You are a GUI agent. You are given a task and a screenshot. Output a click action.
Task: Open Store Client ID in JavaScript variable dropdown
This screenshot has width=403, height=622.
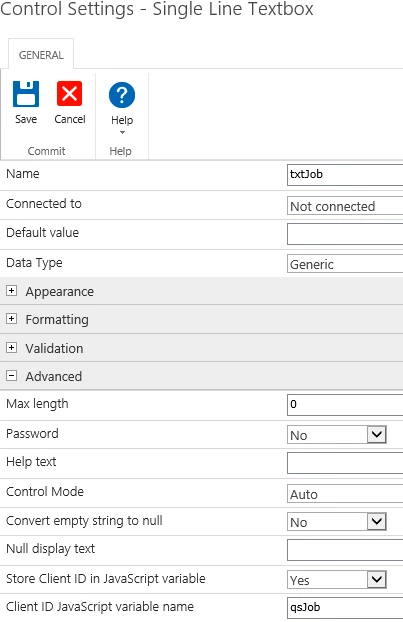(x=336, y=580)
